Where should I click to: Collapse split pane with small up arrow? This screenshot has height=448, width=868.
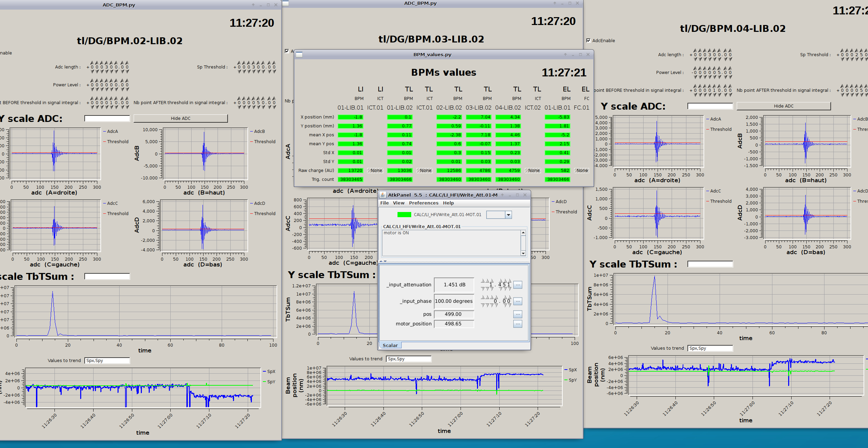click(x=381, y=261)
